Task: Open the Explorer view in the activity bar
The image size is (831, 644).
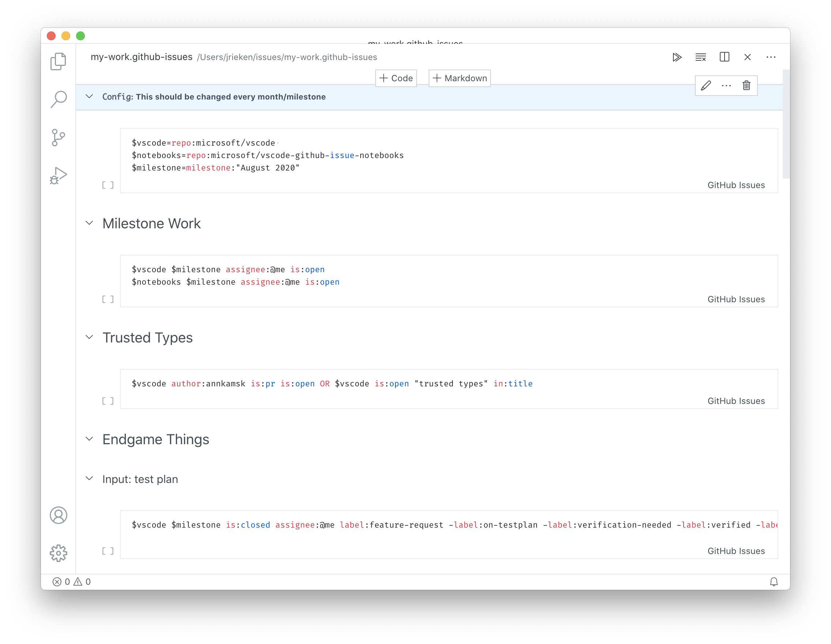Action: pyautogui.click(x=58, y=61)
